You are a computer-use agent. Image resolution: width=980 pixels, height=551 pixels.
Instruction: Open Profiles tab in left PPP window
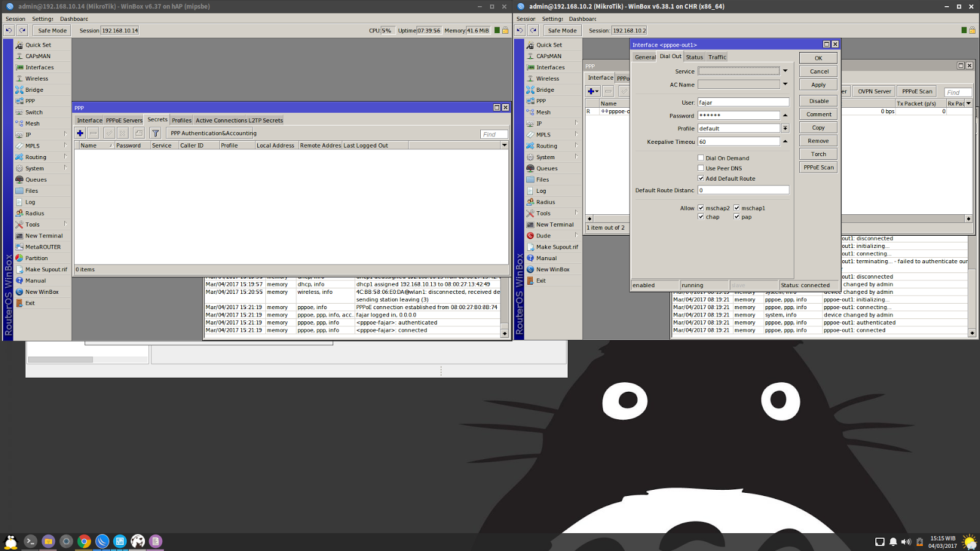182,121
